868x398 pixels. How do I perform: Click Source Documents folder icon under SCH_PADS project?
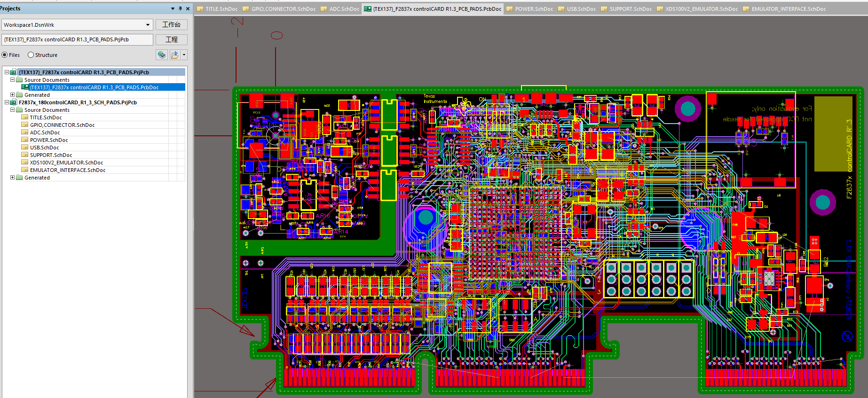[x=19, y=110]
